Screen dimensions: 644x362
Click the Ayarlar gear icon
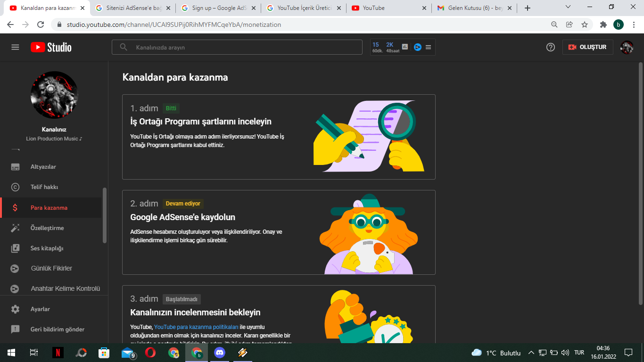coord(16,309)
